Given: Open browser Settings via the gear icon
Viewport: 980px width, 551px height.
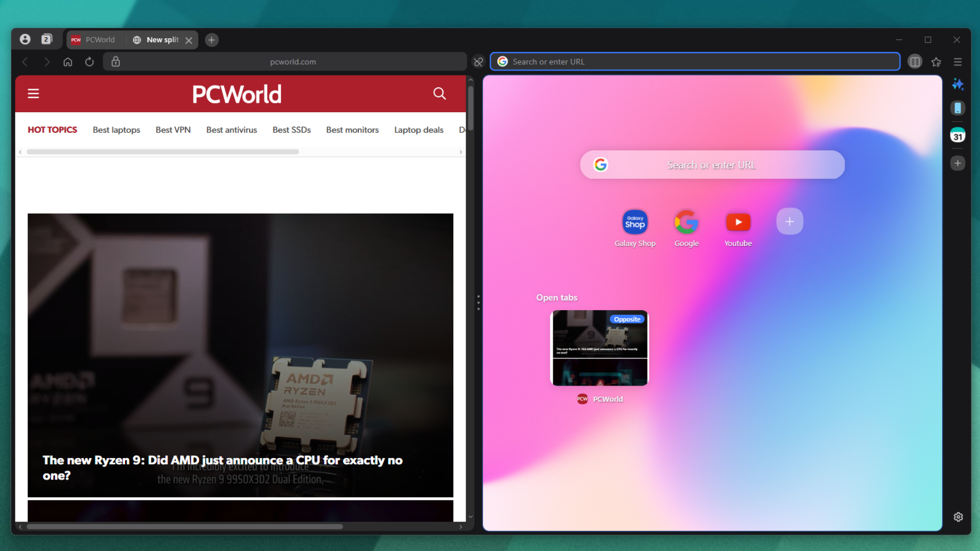Looking at the screenshot, I should [959, 516].
